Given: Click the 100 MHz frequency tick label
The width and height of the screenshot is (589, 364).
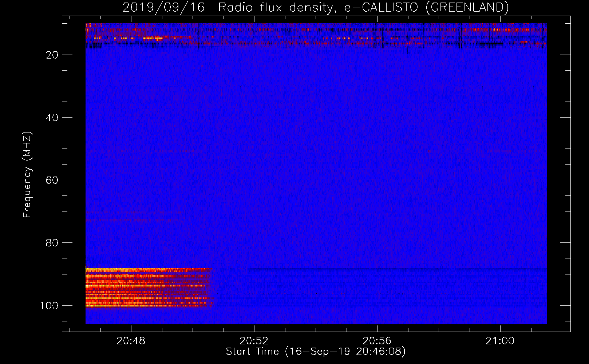Looking at the screenshot, I should pyautogui.click(x=49, y=305).
